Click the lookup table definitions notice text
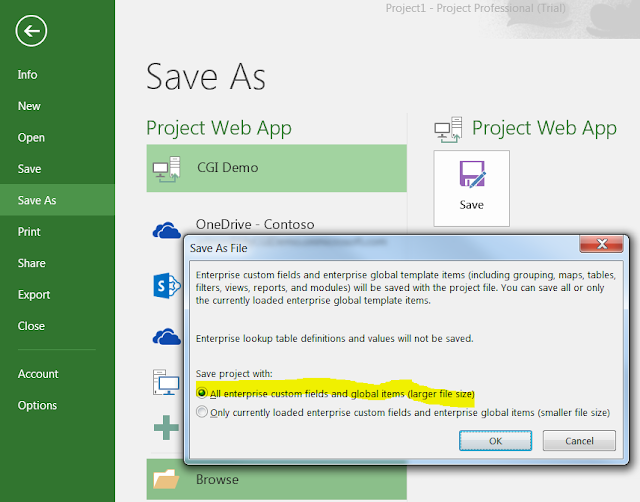 (334, 339)
